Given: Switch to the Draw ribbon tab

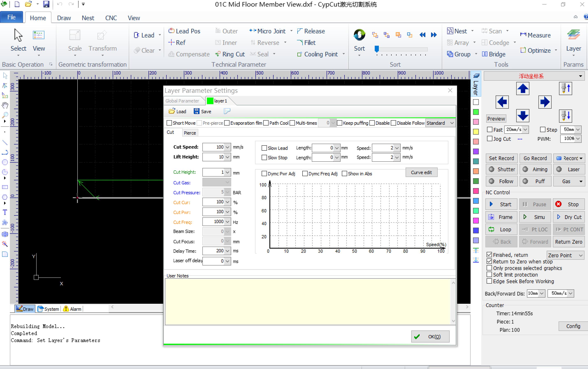Looking at the screenshot, I should pos(64,18).
